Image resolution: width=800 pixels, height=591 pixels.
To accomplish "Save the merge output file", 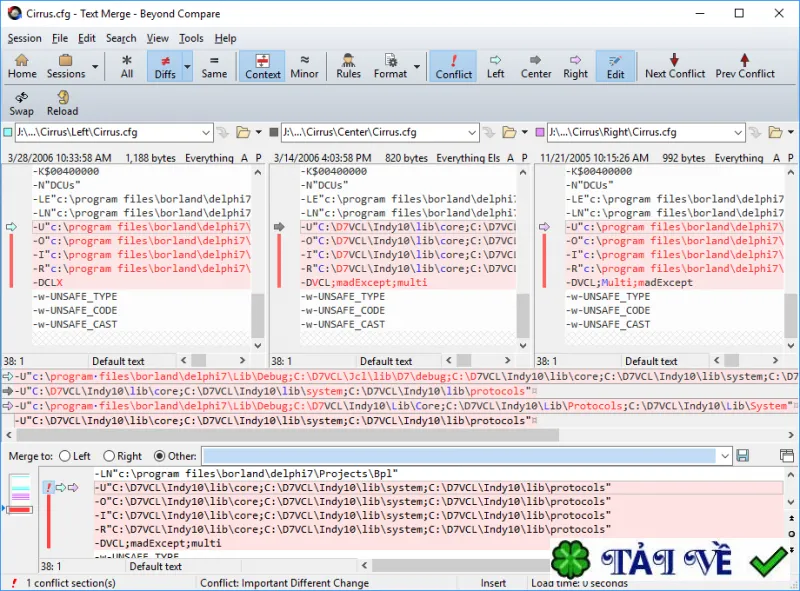I will [x=743, y=456].
